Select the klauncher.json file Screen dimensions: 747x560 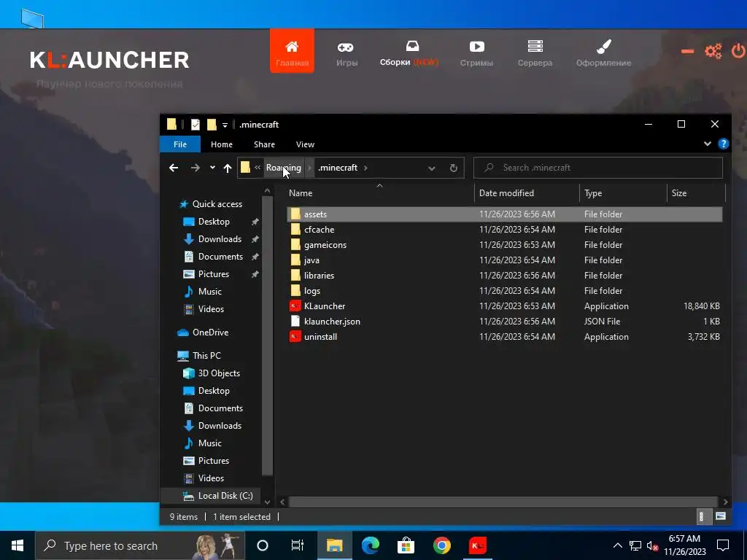coord(505,321)
